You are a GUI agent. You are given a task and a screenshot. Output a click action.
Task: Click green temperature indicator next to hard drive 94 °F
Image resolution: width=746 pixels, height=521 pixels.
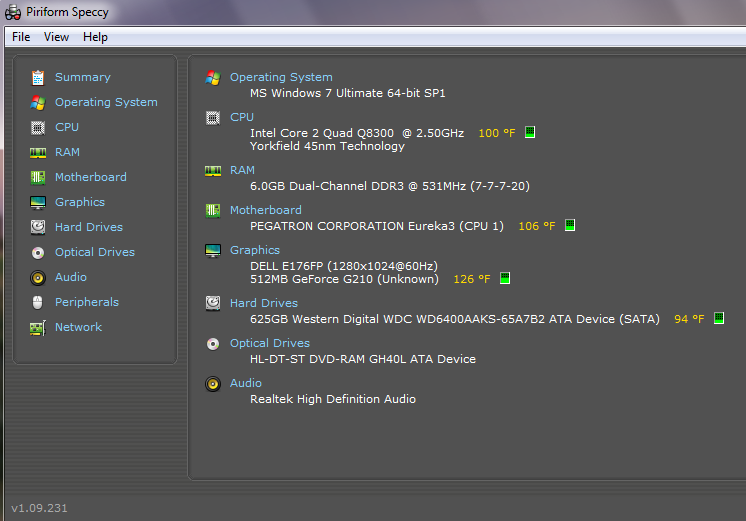point(719,318)
